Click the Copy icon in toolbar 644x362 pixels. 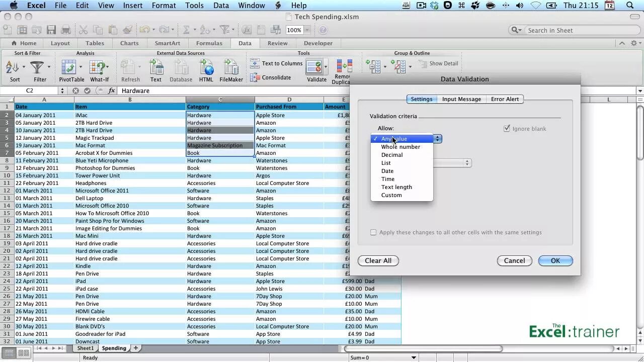(x=98, y=30)
